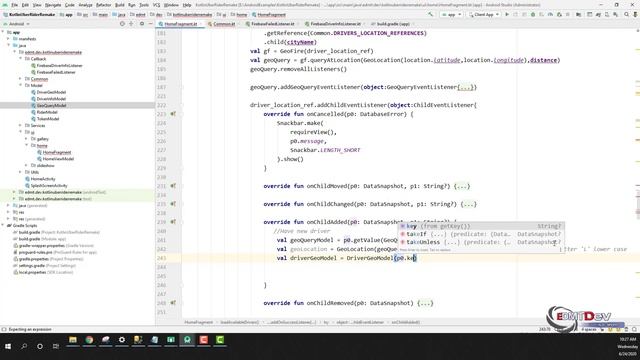This screenshot has width=640, height=360.
Task: Click override gutter marker beside onCancelled
Action: tap(173, 114)
